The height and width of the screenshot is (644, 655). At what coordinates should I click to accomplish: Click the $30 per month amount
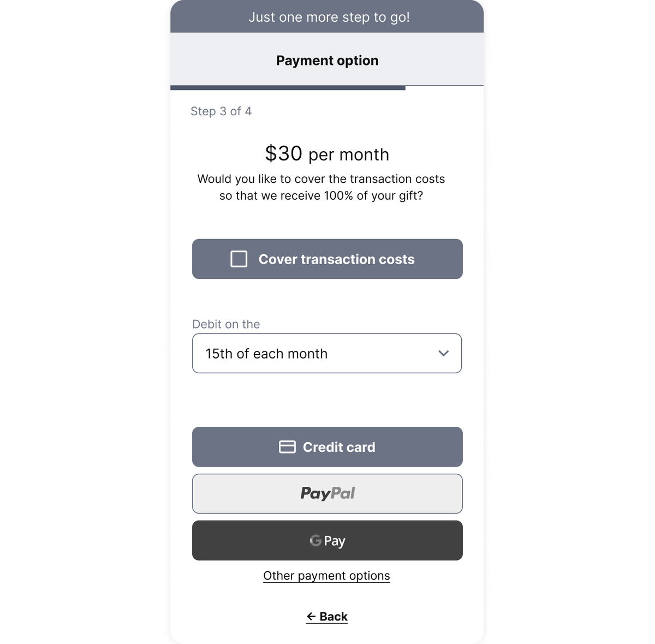(327, 154)
